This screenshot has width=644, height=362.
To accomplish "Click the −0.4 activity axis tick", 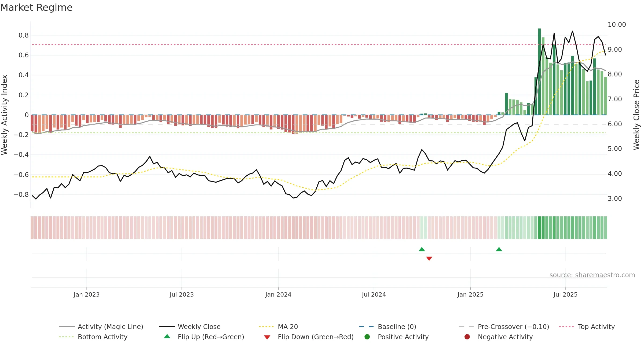I will click(x=21, y=155).
